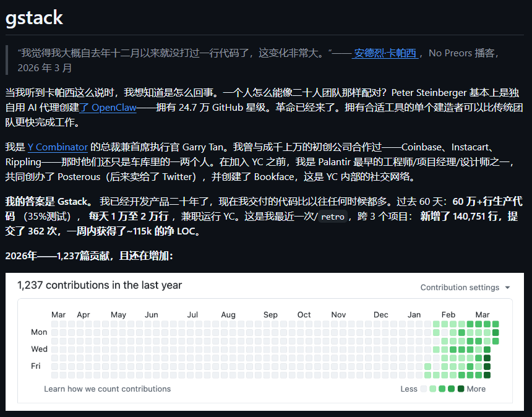This screenshot has height=417, width=532.
Task: Open the 安德烈·卡帕西 link in the quote
Action: click(384, 53)
